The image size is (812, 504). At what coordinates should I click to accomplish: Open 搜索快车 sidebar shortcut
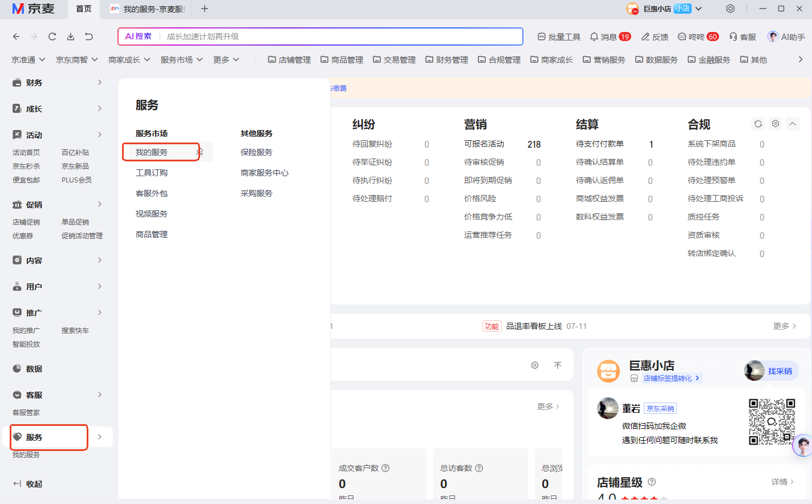click(x=75, y=331)
